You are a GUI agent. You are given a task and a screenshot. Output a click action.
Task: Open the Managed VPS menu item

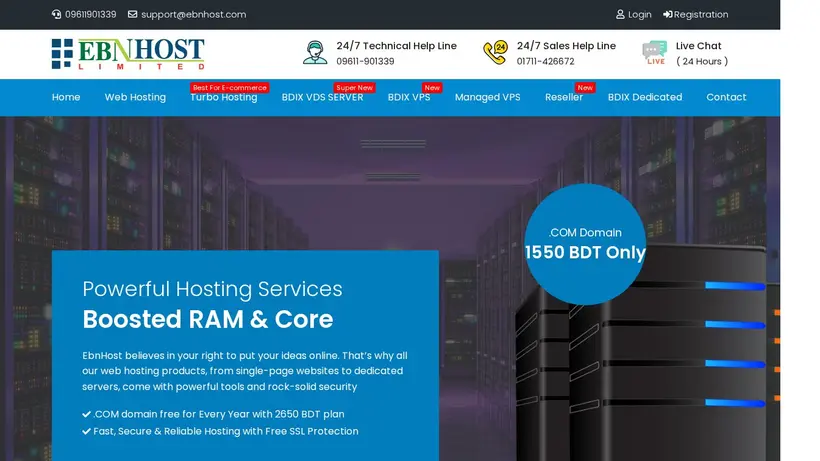click(x=487, y=97)
